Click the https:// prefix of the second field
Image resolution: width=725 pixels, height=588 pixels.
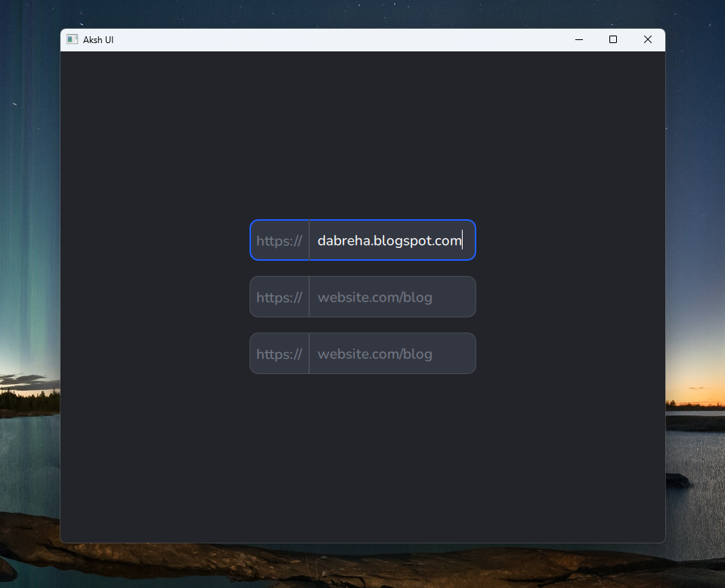pyautogui.click(x=279, y=298)
